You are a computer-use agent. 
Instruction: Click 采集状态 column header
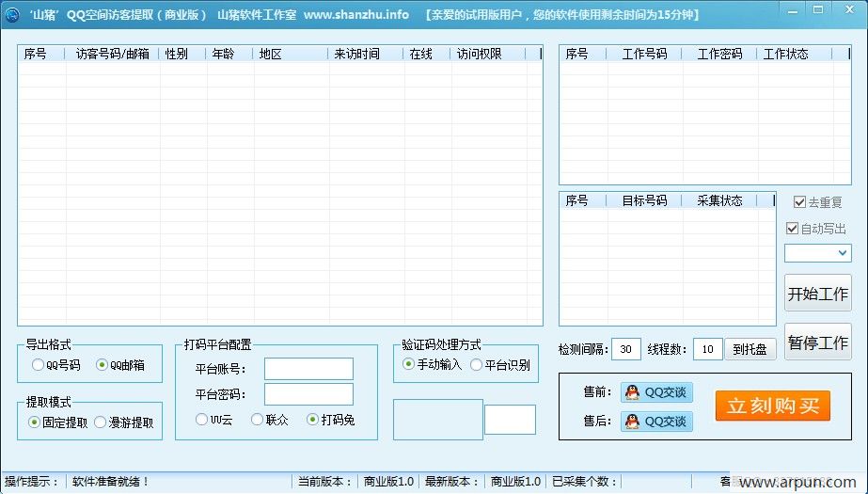(720, 200)
